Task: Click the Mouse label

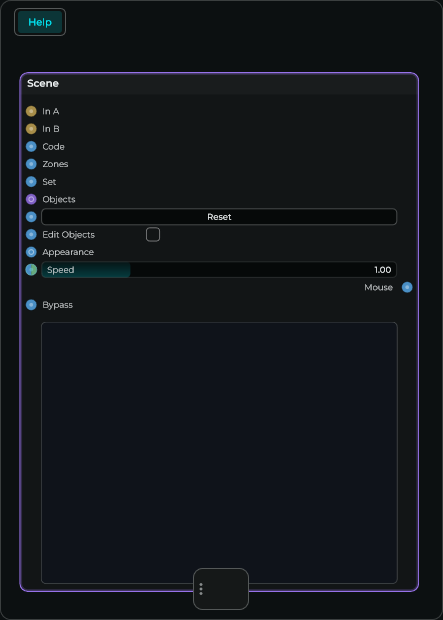Action: (379, 287)
